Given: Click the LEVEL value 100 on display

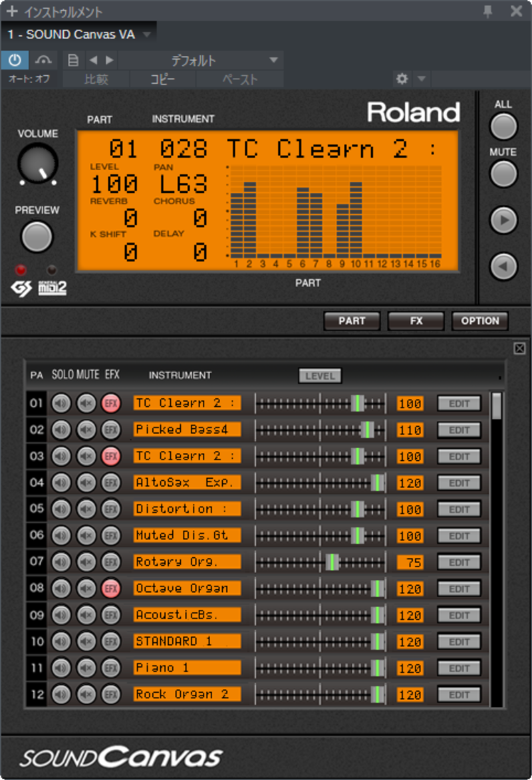Looking at the screenshot, I should click(x=114, y=184).
